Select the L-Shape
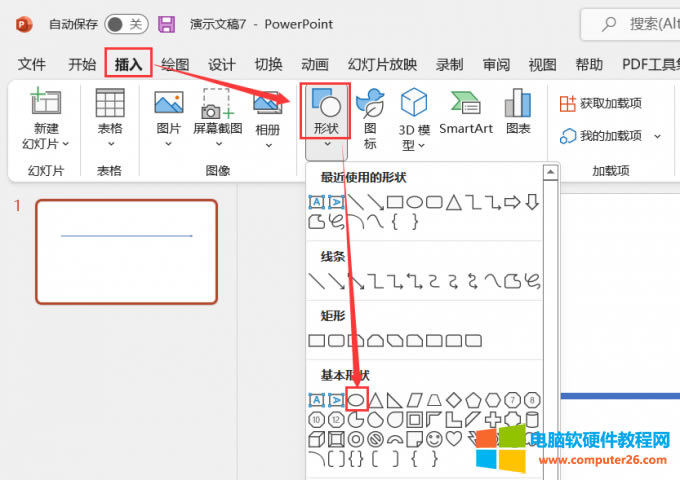The image size is (680, 480). [454, 420]
